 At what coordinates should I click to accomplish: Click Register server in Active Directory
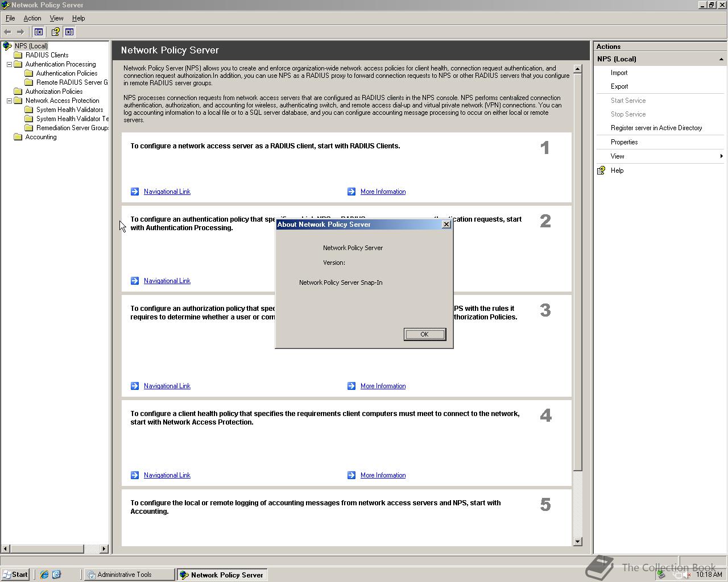coord(656,128)
